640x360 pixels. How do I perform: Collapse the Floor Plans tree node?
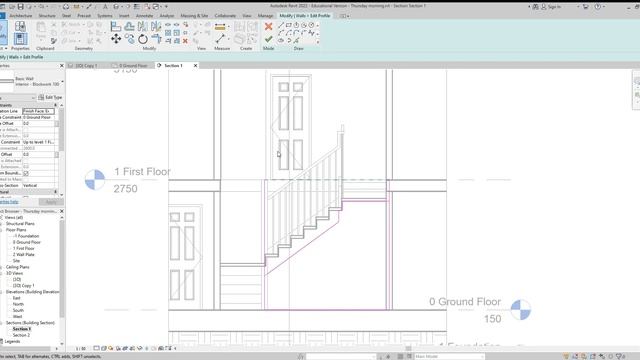(x=2, y=230)
